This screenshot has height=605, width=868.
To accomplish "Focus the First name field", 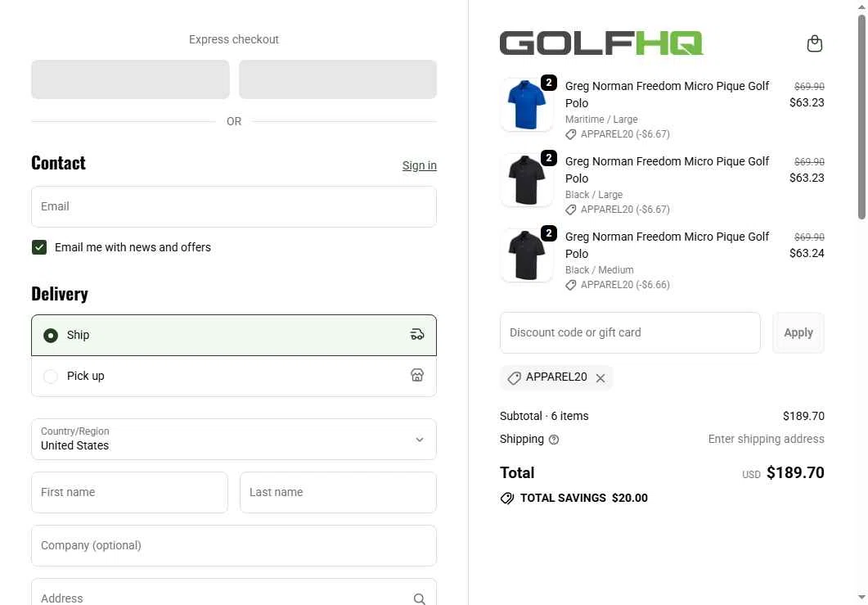I will pyautogui.click(x=129, y=492).
